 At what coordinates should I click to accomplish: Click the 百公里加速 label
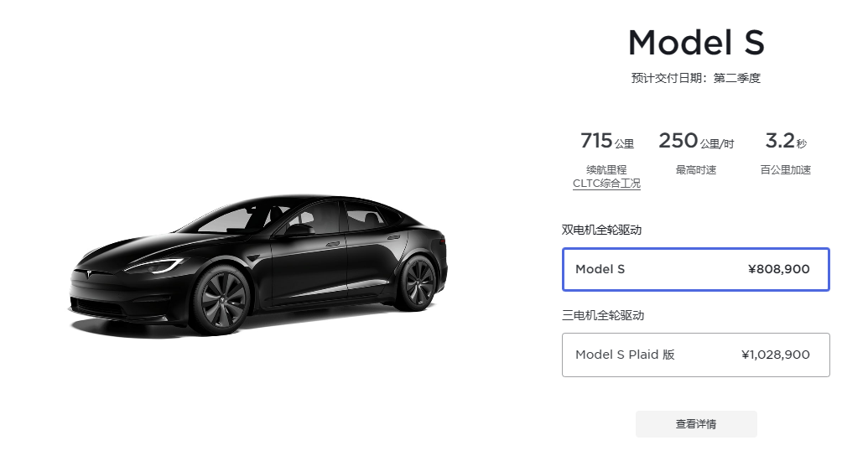point(786,170)
